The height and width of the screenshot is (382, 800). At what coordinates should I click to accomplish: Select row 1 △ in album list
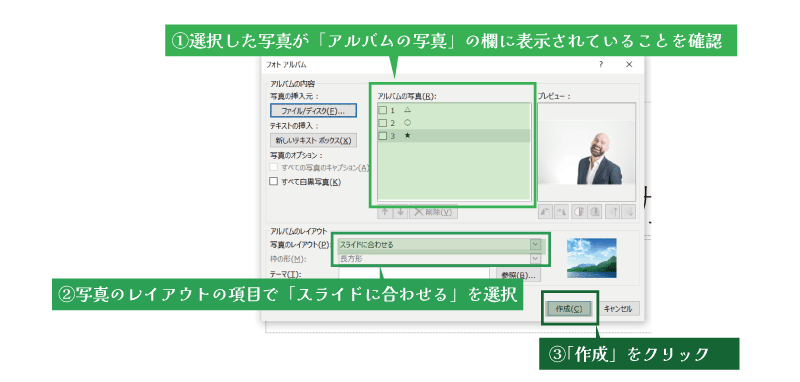point(454,110)
